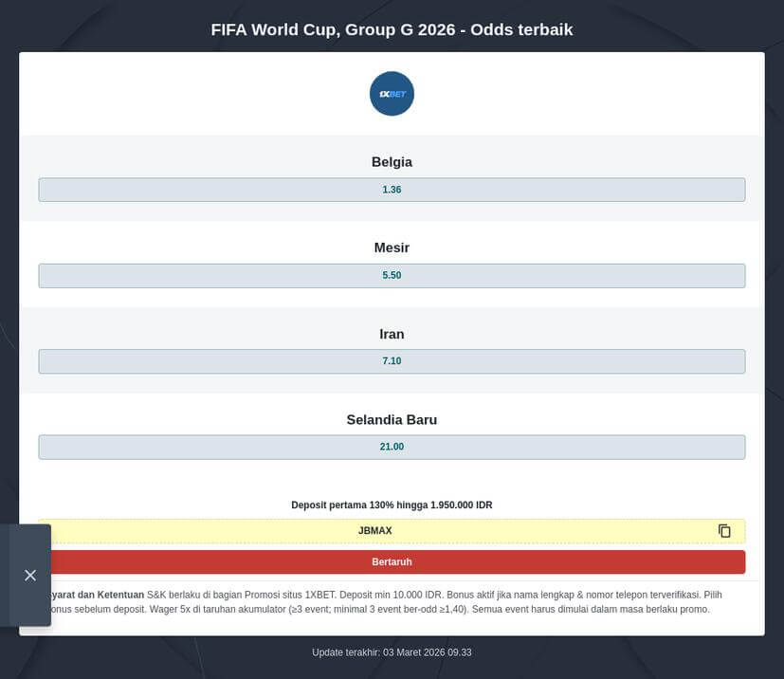Click the yellow JBMAX code banner
The width and height of the screenshot is (784, 679).
point(284,530)
